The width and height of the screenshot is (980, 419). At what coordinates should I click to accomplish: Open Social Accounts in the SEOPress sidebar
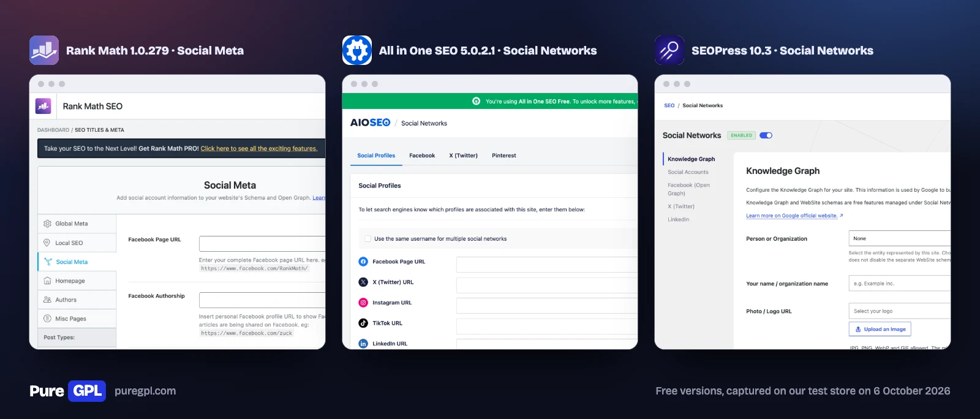(x=688, y=172)
